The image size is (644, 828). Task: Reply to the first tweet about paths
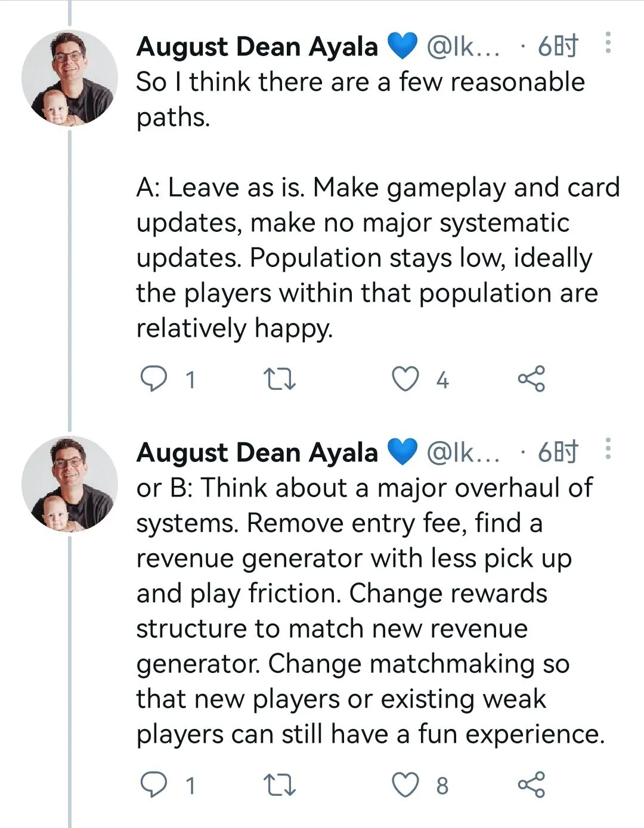(x=154, y=379)
